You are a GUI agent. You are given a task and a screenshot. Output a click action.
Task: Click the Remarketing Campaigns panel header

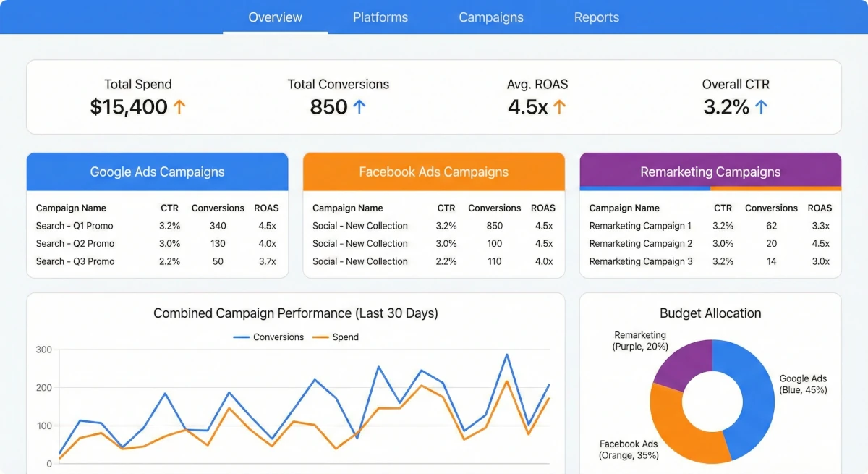coord(710,172)
